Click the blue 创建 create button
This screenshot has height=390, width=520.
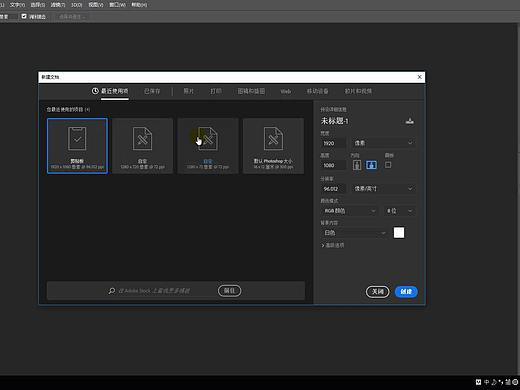(406, 292)
